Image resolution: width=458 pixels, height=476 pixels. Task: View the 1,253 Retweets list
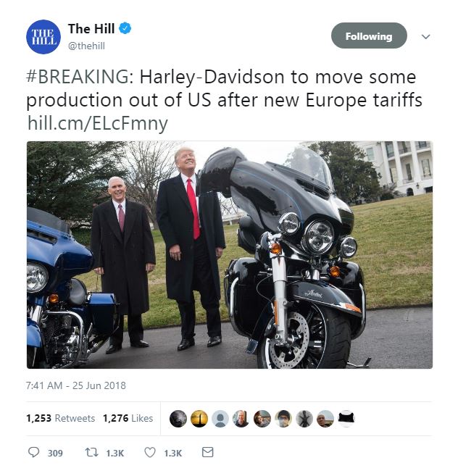pos(60,418)
